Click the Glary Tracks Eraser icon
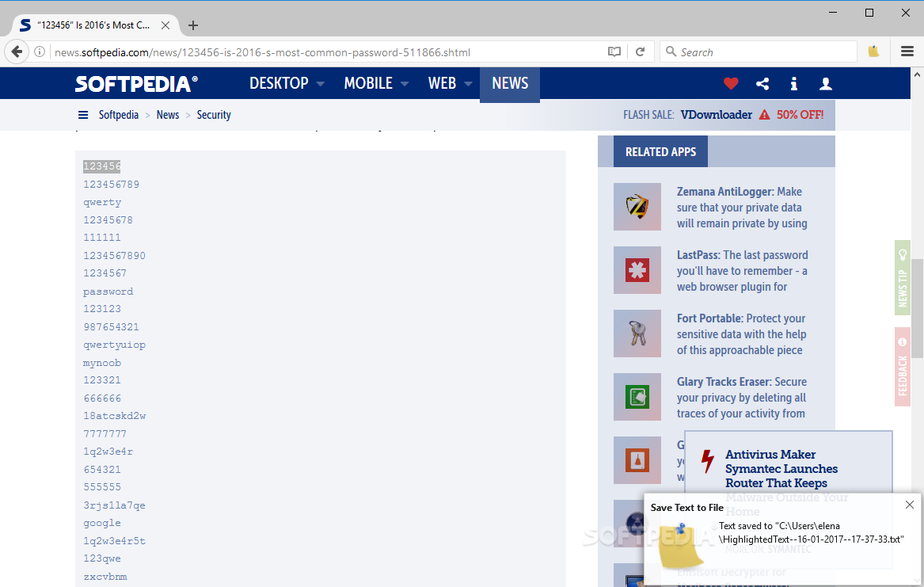Screen dimensions: 924x587 pyautogui.click(x=637, y=397)
